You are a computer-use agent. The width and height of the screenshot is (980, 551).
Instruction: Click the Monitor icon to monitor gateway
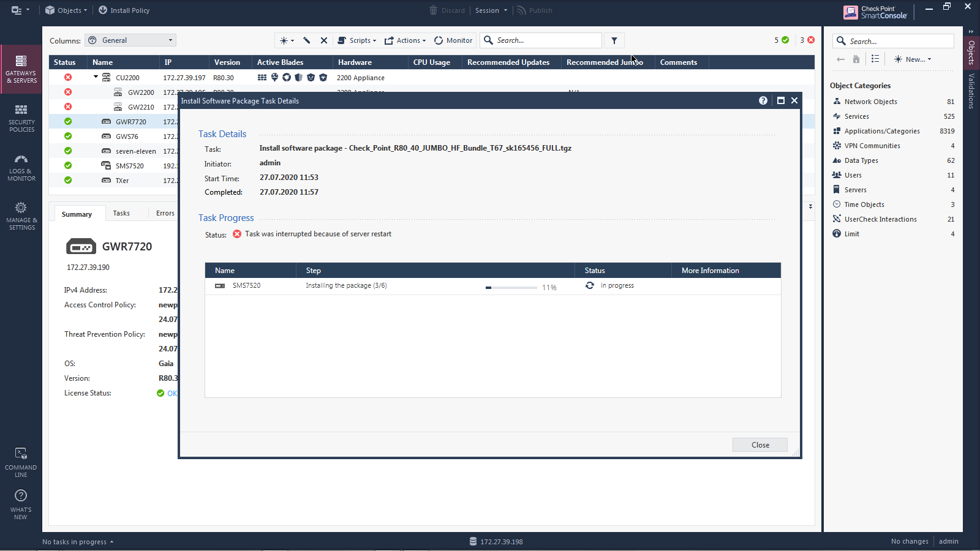click(453, 40)
